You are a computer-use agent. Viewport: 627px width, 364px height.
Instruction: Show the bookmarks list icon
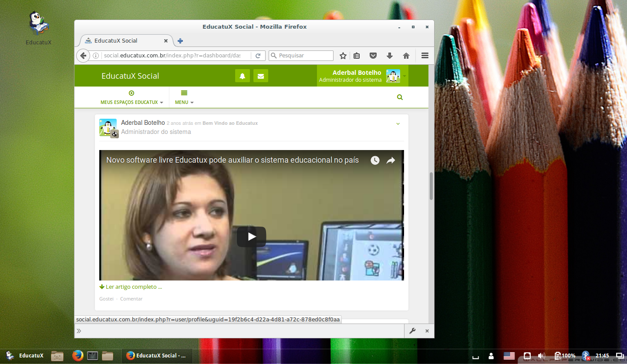coord(357,56)
